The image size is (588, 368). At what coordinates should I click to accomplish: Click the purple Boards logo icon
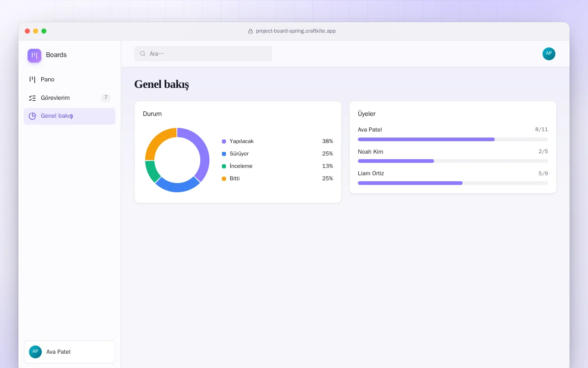click(x=34, y=55)
